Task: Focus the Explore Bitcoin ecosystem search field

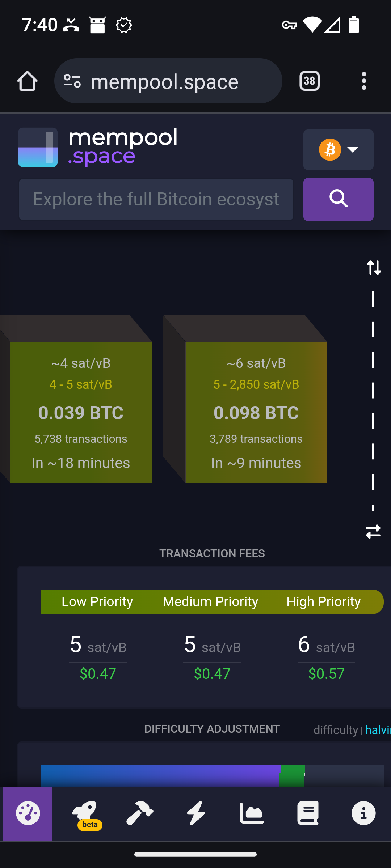Action: [156, 199]
